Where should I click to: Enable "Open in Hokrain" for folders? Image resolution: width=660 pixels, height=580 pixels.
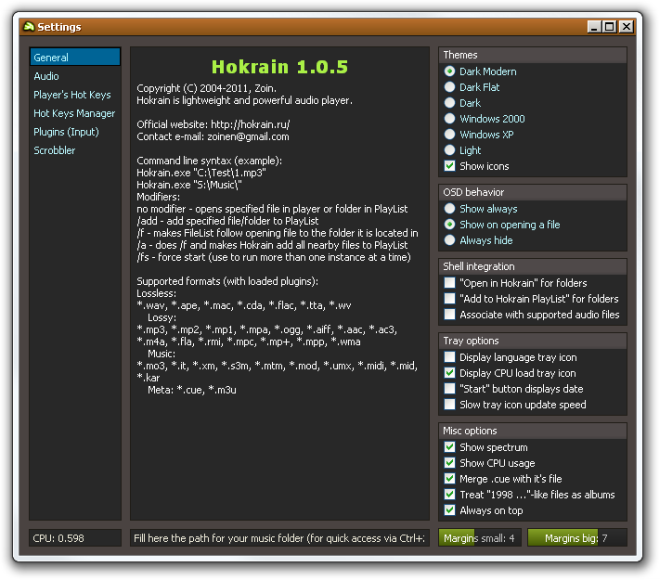[x=450, y=283]
